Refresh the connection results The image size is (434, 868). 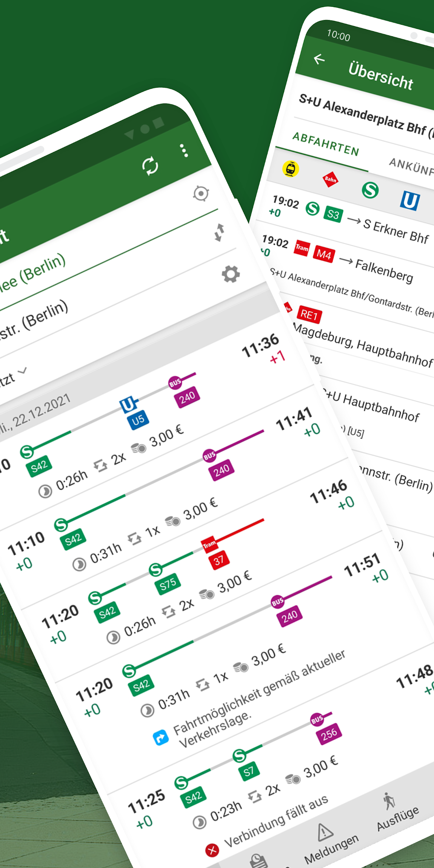(x=151, y=166)
